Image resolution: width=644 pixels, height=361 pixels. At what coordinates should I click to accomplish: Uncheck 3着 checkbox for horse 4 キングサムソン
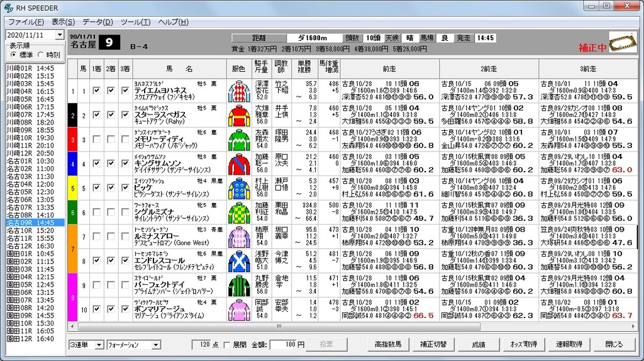(125, 163)
